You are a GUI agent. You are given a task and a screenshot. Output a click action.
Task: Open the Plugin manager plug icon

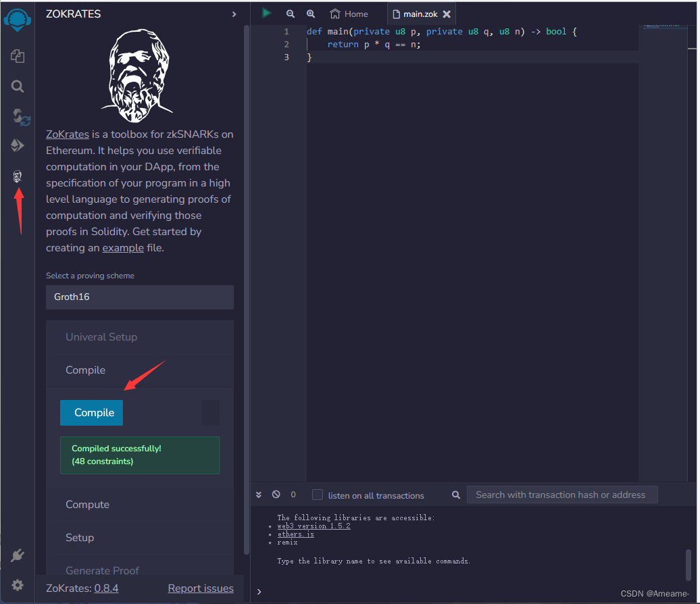pos(18,555)
